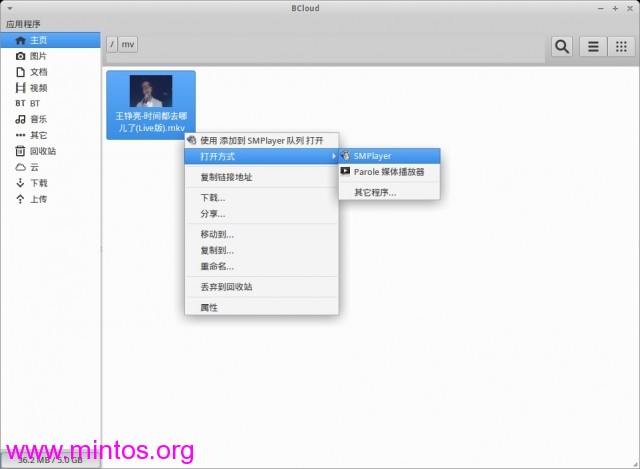Click 下载... in context menu

pyautogui.click(x=262, y=198)
